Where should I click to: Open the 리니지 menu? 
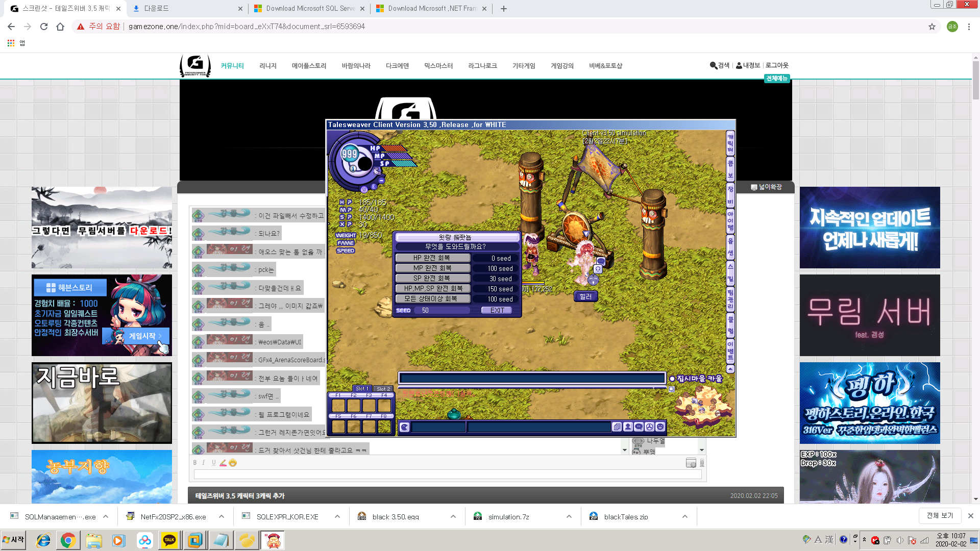(268, 66)
